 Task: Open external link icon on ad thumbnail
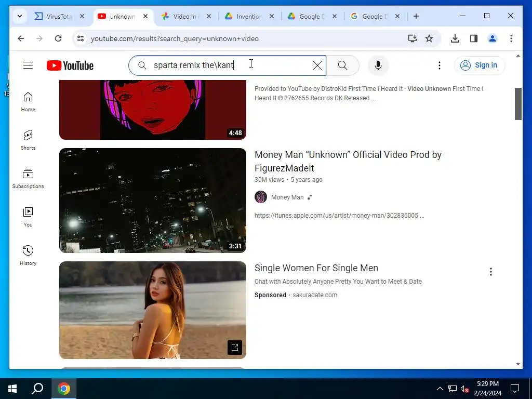[x=235, y=348]
